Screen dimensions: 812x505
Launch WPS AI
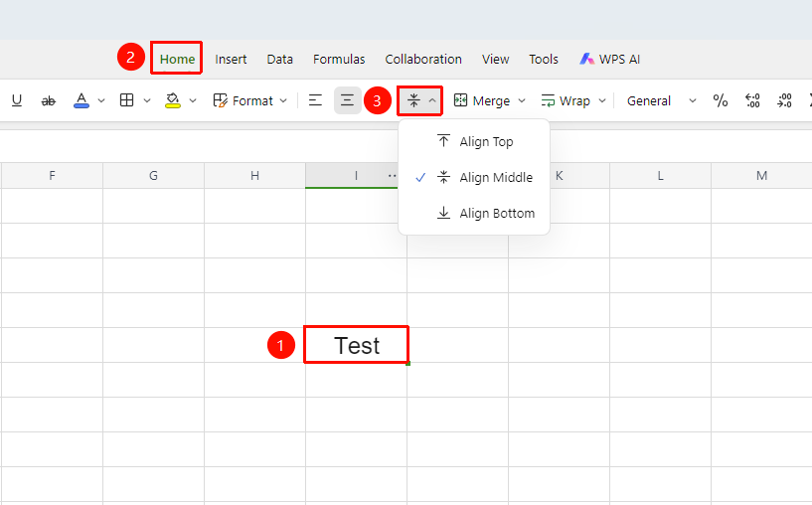click(x=610, y=59)
